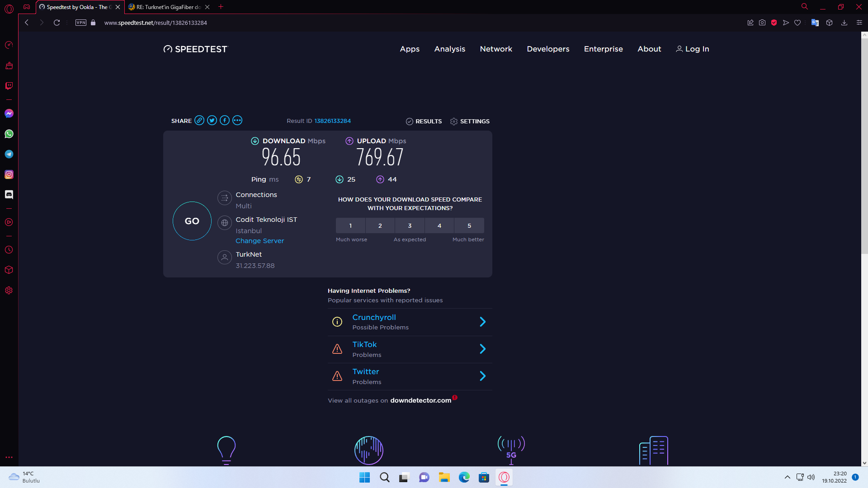
Task: Open the Network menu
Action: coord(496,49)
